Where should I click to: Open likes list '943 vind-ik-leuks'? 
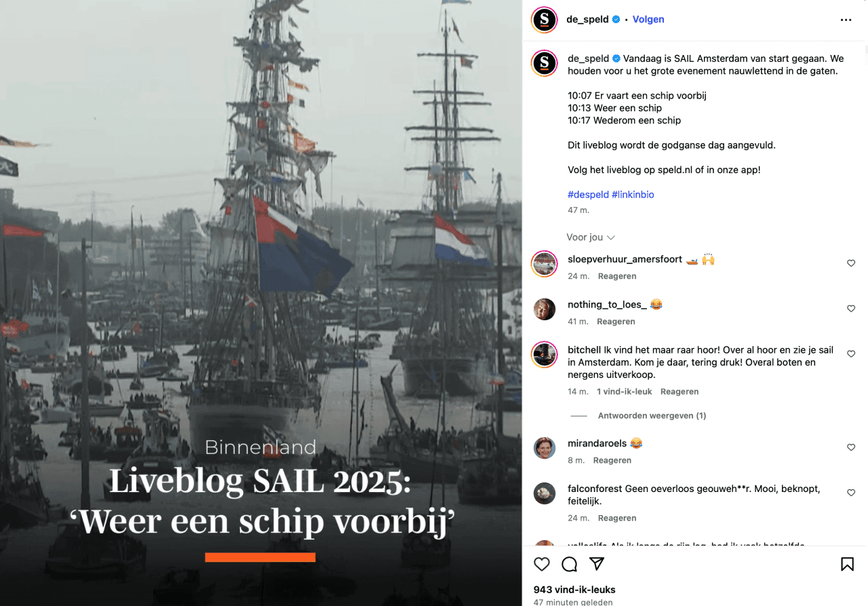[x=574, y=590]
